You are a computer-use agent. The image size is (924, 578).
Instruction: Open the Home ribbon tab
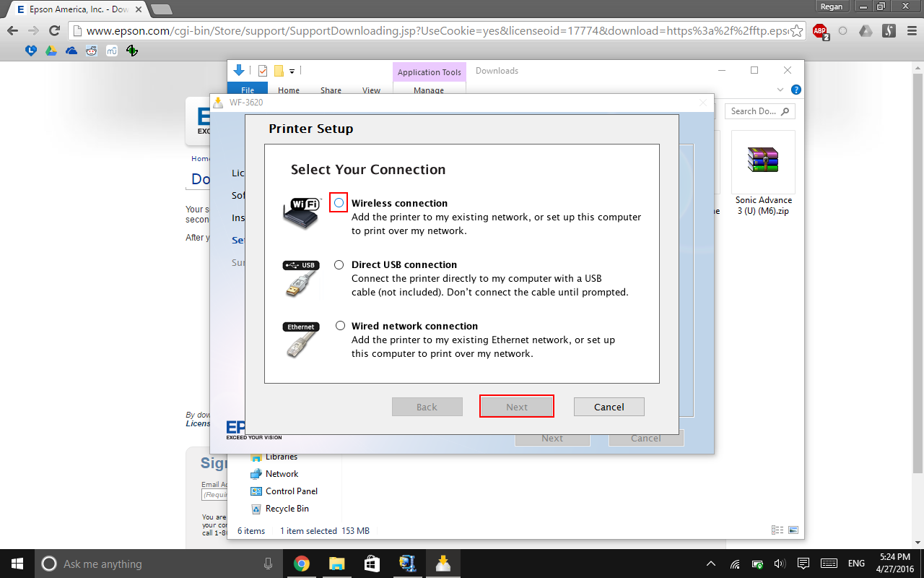pyautogui.click(x=289, y=90)
